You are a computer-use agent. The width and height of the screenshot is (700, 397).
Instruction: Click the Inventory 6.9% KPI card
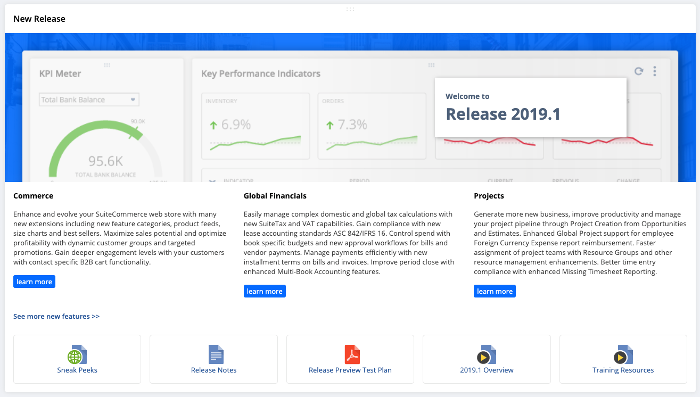255,126
